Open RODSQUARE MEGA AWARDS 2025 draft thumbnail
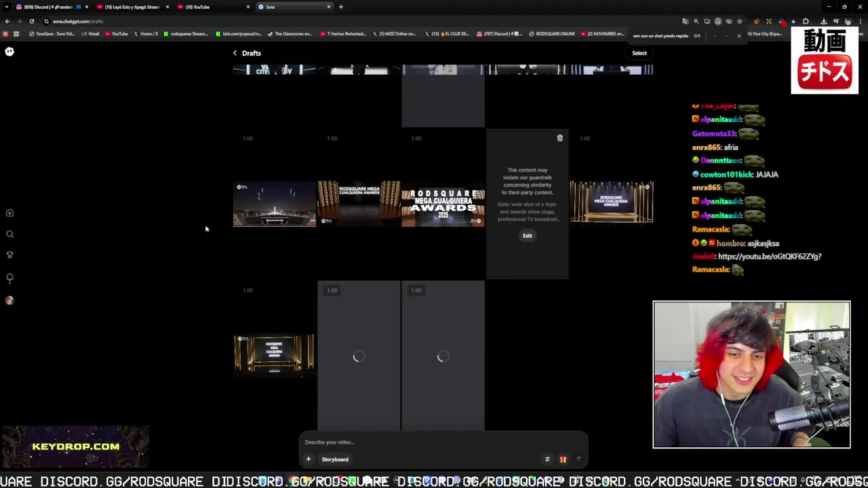868x488 pixels. (x=443, y=204)
